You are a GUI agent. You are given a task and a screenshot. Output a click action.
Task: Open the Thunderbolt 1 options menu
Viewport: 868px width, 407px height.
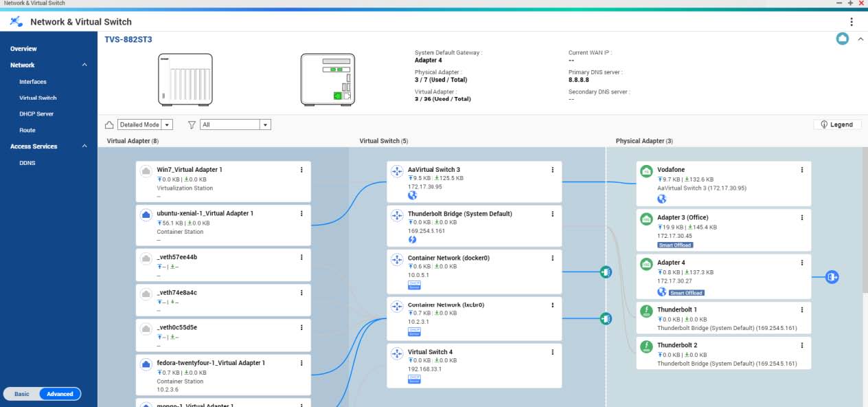click(x=802, y=309)
